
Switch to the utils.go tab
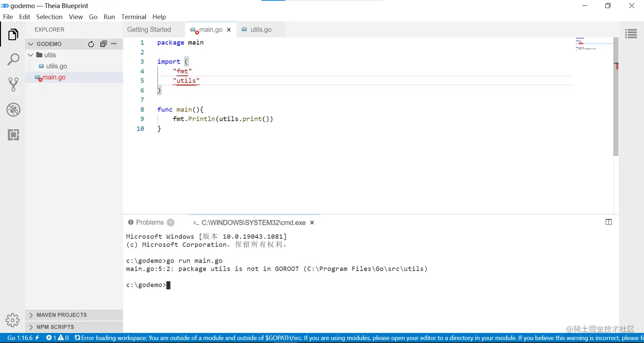(x=261, y=29)
